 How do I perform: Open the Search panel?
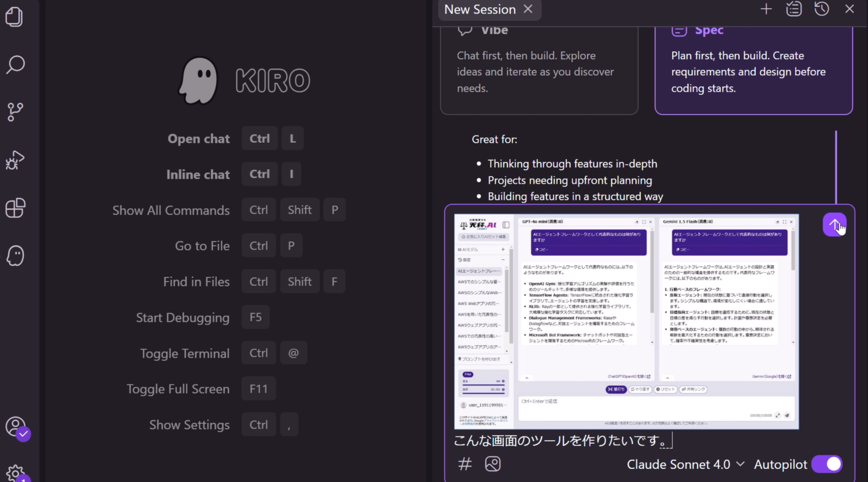[x=15, y=64]
